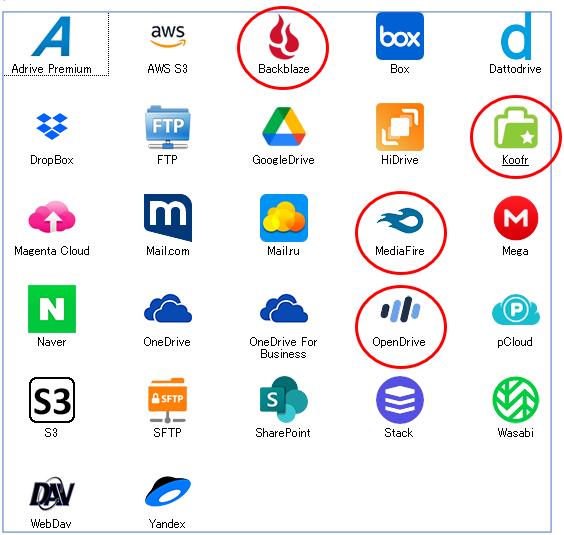Click the MediaFire flame logo
The width and height of the screenshot is (564, 535).
400,220
